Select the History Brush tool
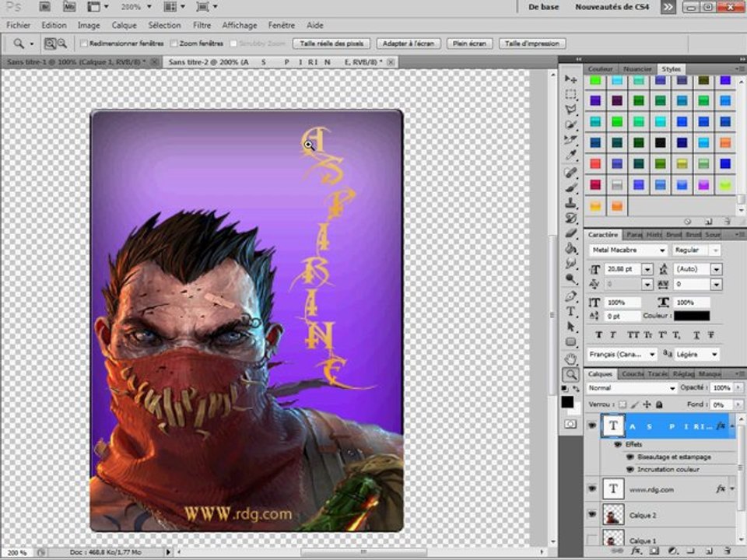 point(570,218)
